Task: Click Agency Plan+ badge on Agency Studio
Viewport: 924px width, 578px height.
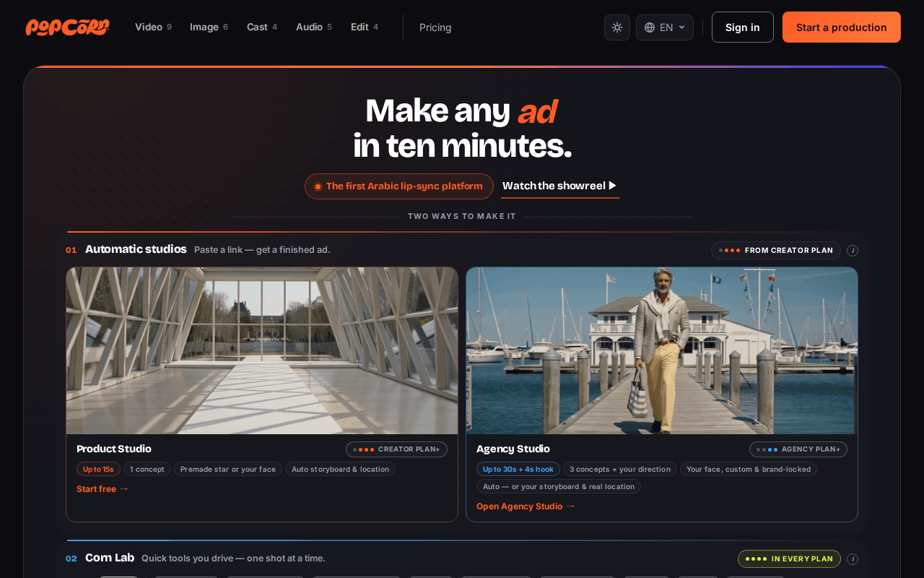Action: click(x=798, y=449)
